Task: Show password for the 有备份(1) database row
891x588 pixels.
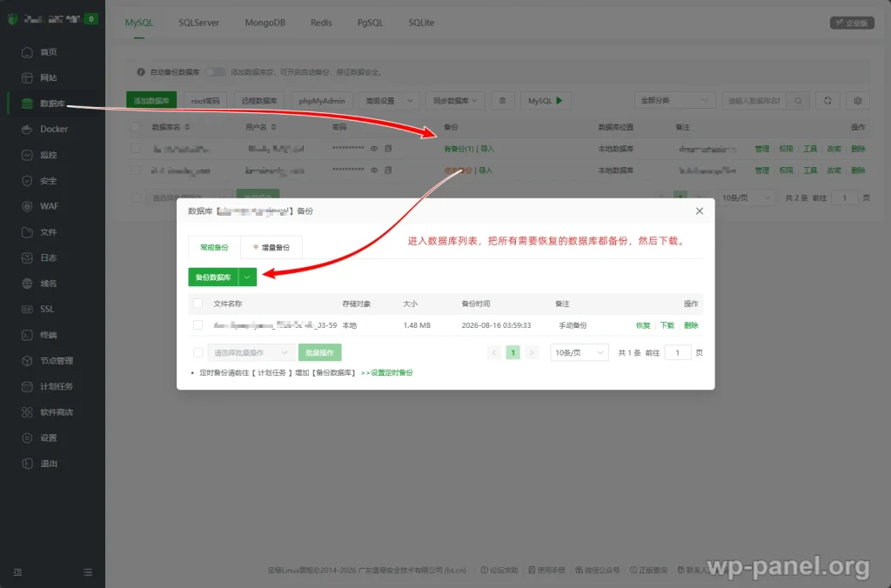Action: (x=374, y=149)
